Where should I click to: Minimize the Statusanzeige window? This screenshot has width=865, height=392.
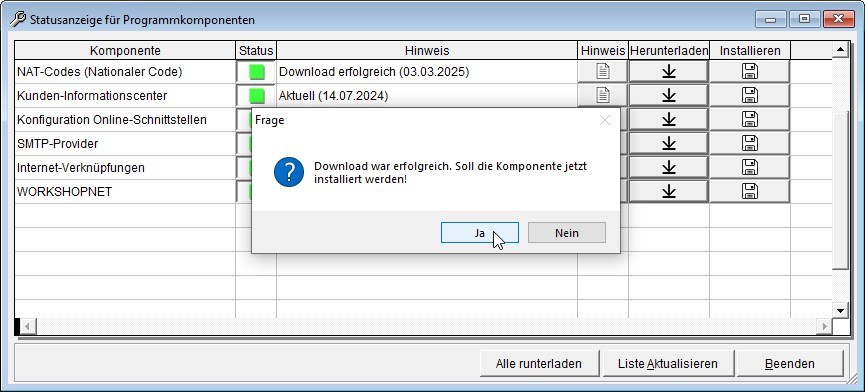click(x=771, y=19)
